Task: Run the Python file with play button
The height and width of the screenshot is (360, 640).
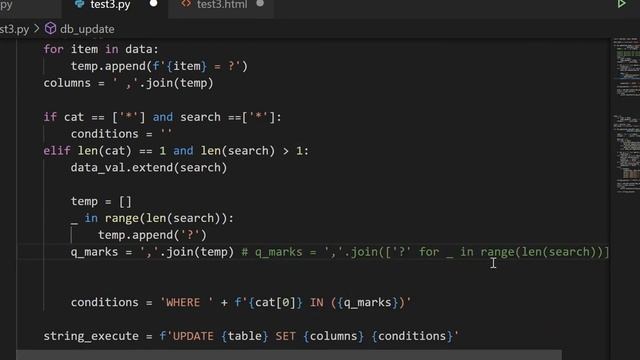Action: (x=621, y=4)
